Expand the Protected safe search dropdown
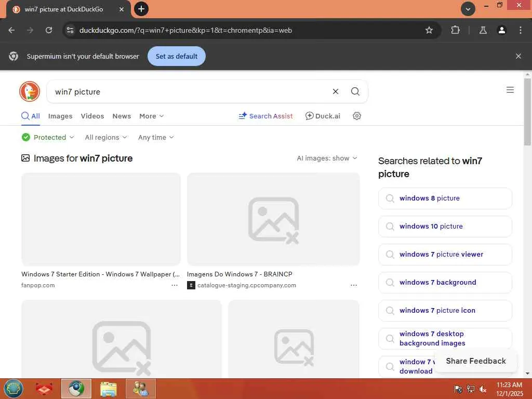532x399 pixels. pyautogui.click(x=48, y=137)
